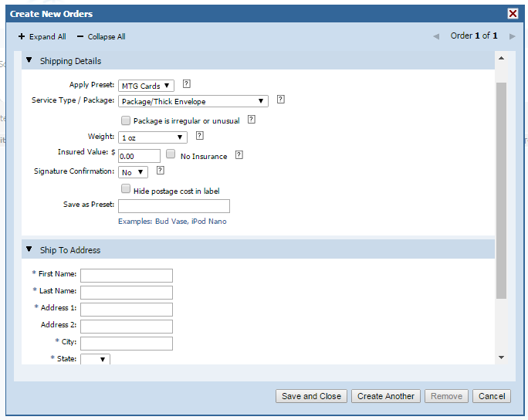Open help for Service Type / Package
Viewport: 528px width, 420px height.
(x=280, y=100)
